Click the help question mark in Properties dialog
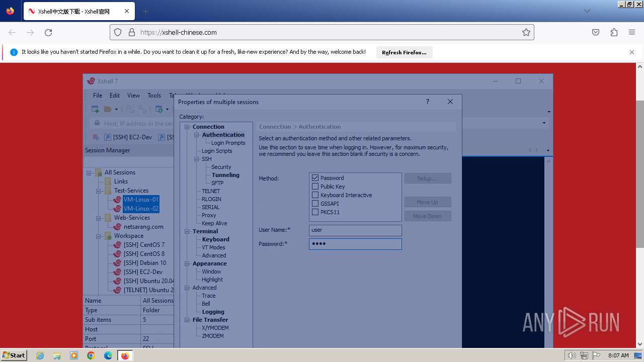Image resolution: width=644 pixels, height=362 pixels. (x=428, y=102)
